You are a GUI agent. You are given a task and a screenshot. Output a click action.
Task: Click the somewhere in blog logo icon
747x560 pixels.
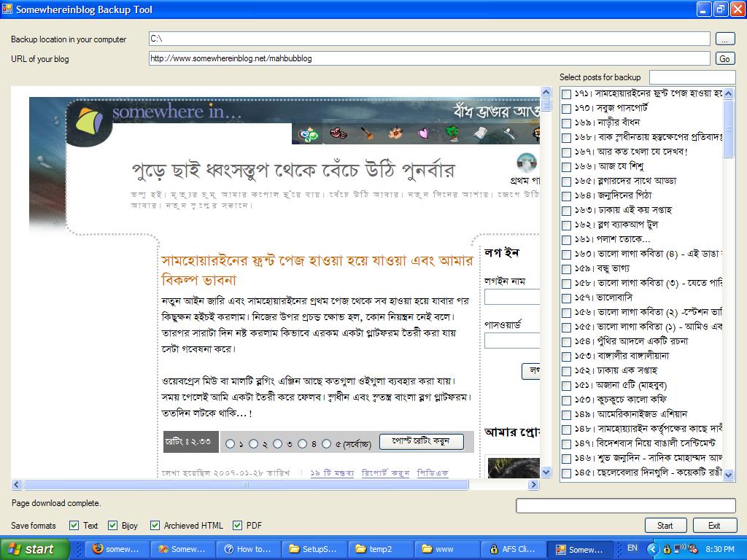[90, 121]
